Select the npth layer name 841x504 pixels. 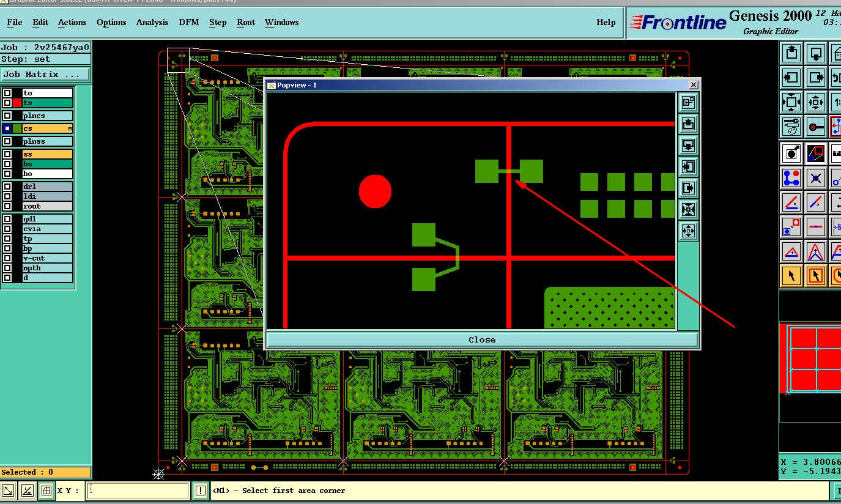(x=48, y=268)
